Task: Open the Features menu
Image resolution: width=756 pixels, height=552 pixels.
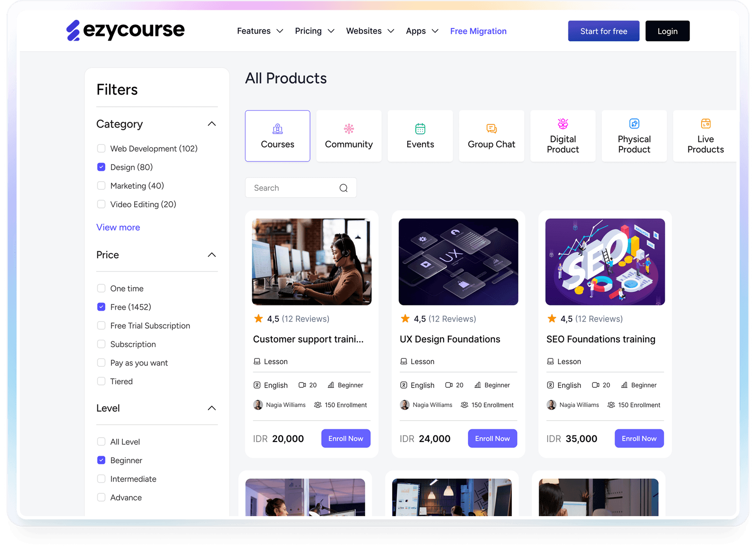Action: [x=259, y=31]
